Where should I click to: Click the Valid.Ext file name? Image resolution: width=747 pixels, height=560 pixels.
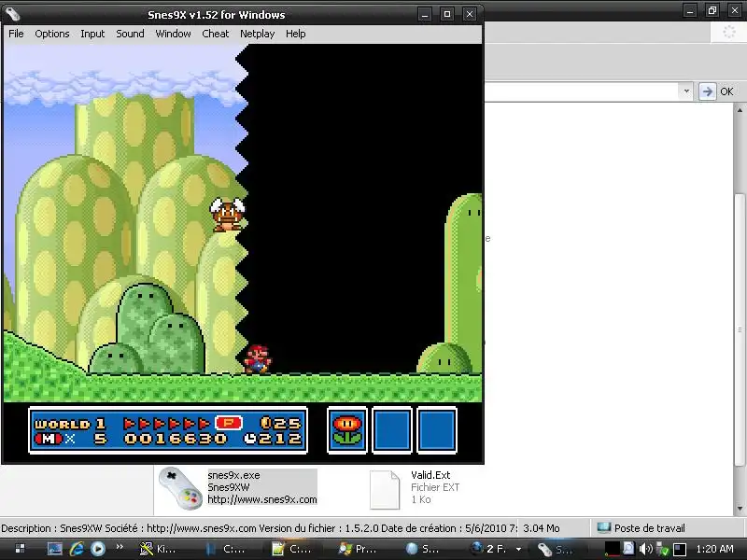click(430, 475)
